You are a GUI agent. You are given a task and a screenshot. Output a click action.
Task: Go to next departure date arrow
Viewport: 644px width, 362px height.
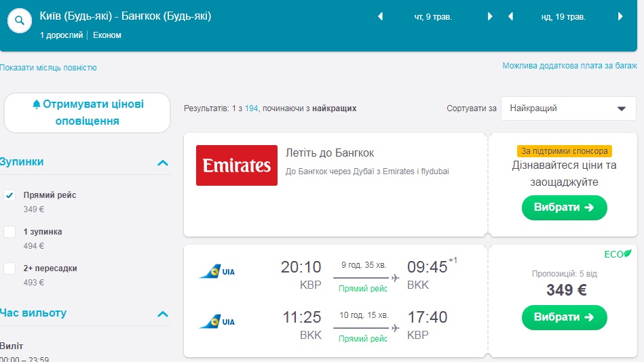coord(490,17)
